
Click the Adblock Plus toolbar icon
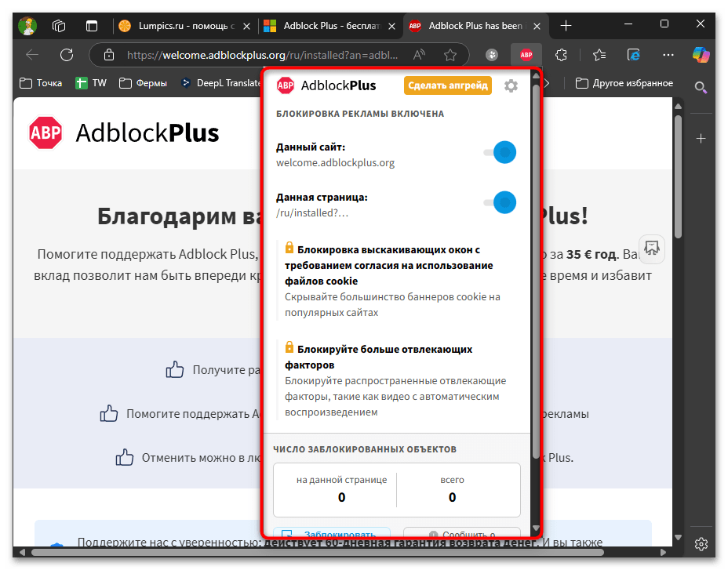coord(526,55)
